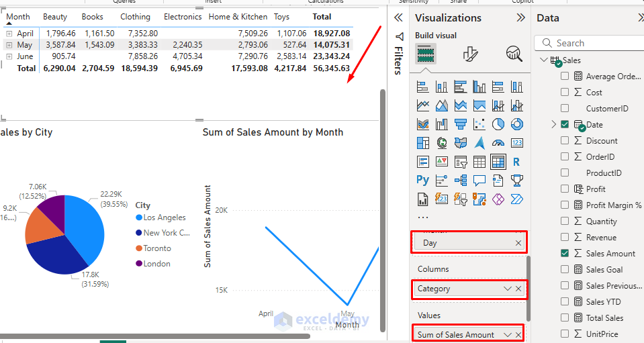The height and width of the screenshot is (343, 644).
Task: Open the Category field dropdown arrow
Action: click(508, 289)
